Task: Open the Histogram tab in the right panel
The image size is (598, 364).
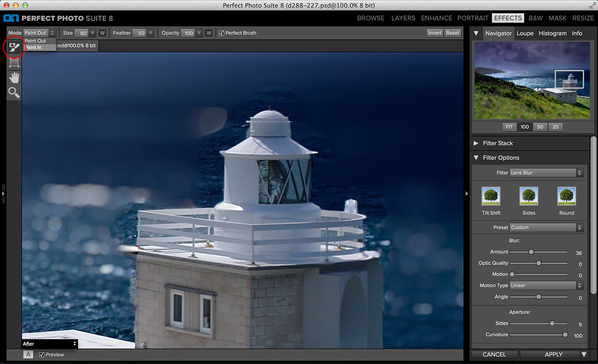Action: (x=553, y=33)
